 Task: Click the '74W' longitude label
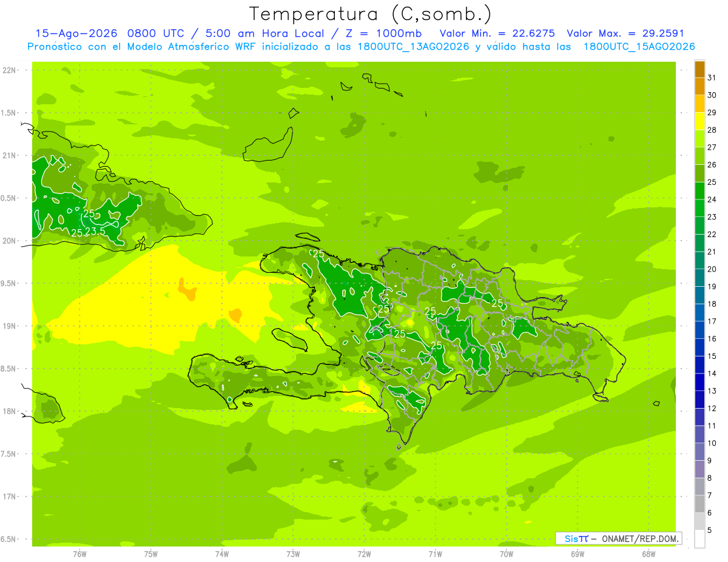[221, 554]
